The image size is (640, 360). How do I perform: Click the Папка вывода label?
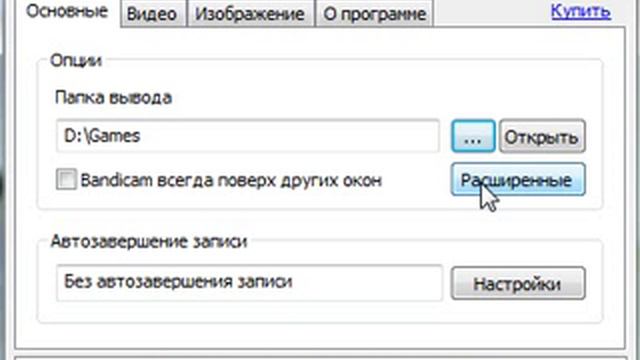tap(113, 98)
